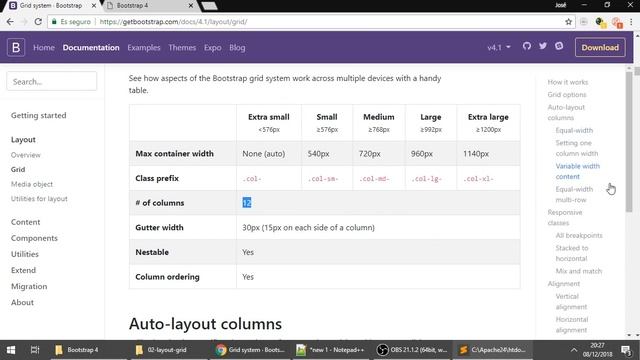Open a new browser tab
The width and height of the screenshot is (640, 360).
tap(209, 6)
